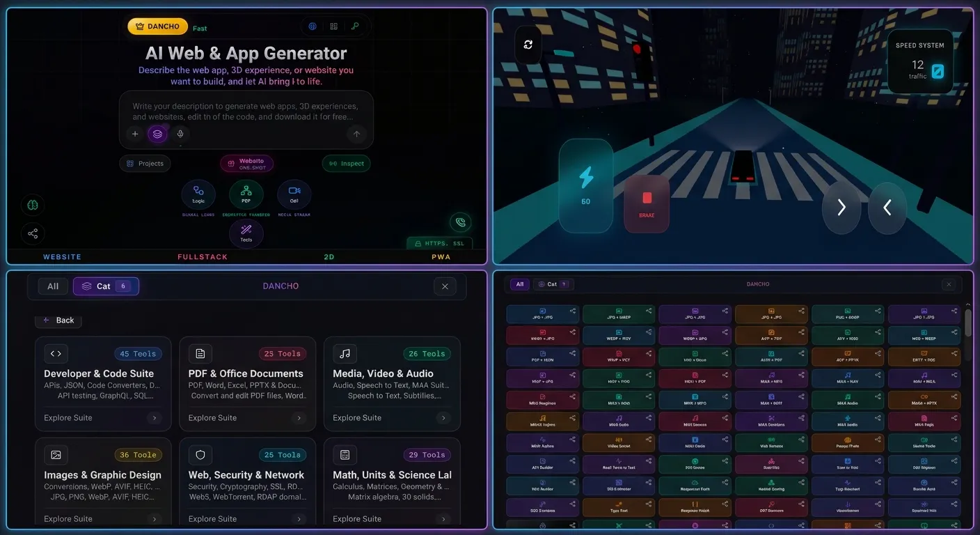Click the green brain icon at the left
Image resolution: width=980 pixels, height=535 pixels.
point(33,205)
